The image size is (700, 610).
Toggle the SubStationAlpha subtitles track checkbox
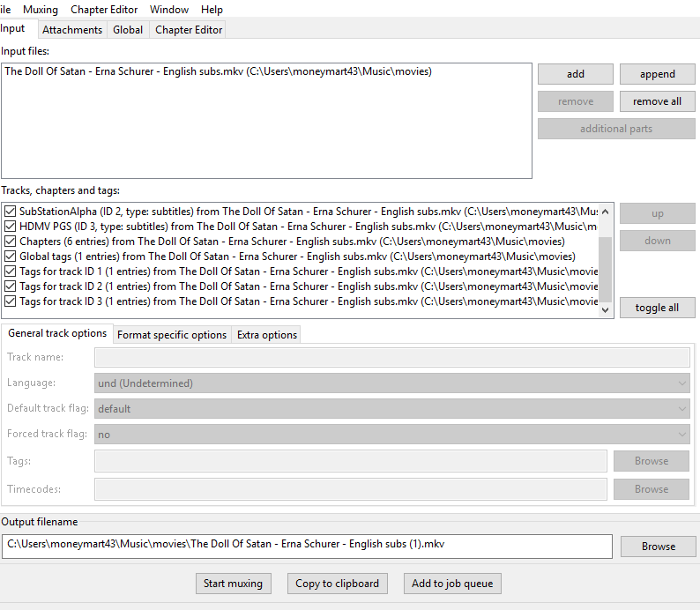pyautogui.click(x=11, y=212)
